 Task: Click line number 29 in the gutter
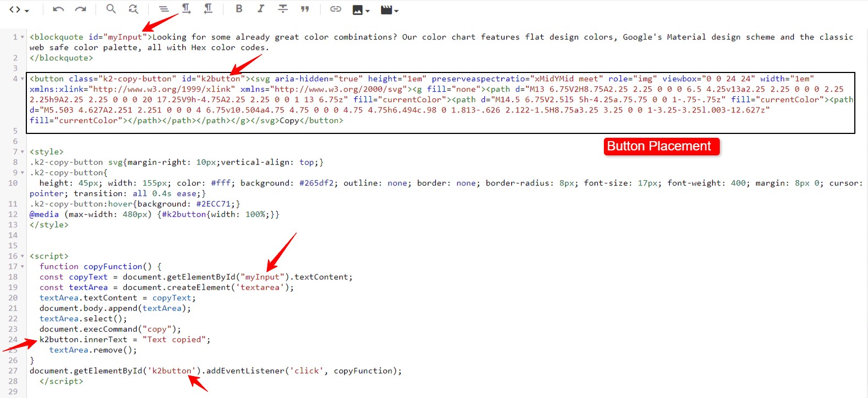point(13,391)
